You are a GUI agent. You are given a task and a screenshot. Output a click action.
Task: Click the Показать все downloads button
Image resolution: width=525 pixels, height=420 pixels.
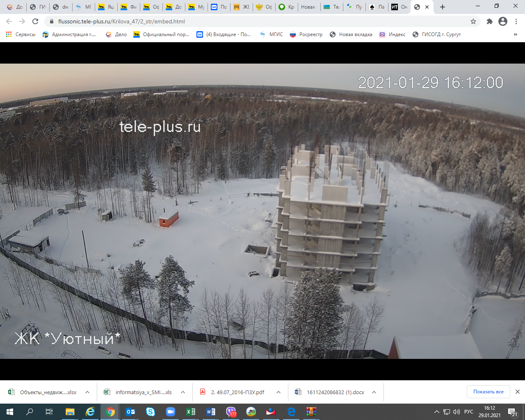(488, 392)
